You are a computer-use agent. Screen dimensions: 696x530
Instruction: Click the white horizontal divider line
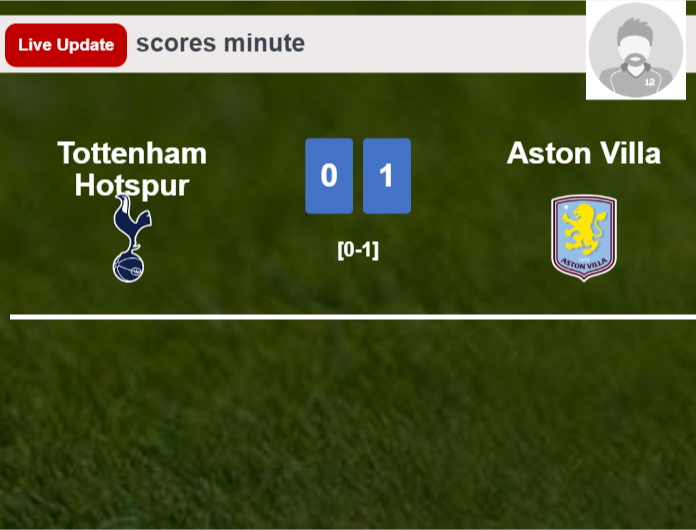tap(353, 317)
